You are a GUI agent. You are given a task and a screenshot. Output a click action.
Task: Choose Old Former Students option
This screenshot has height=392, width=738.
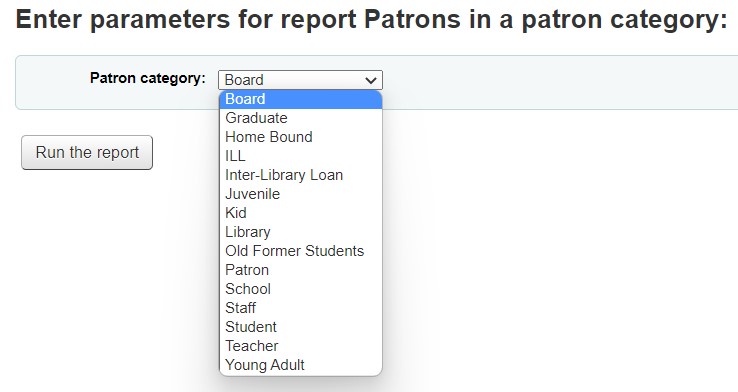301,251
